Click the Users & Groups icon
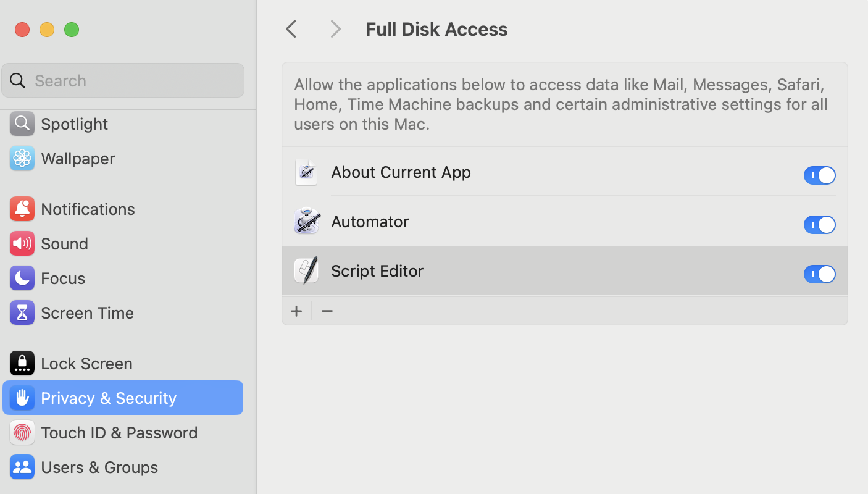868x494 pixels. [x=22, y=467]
